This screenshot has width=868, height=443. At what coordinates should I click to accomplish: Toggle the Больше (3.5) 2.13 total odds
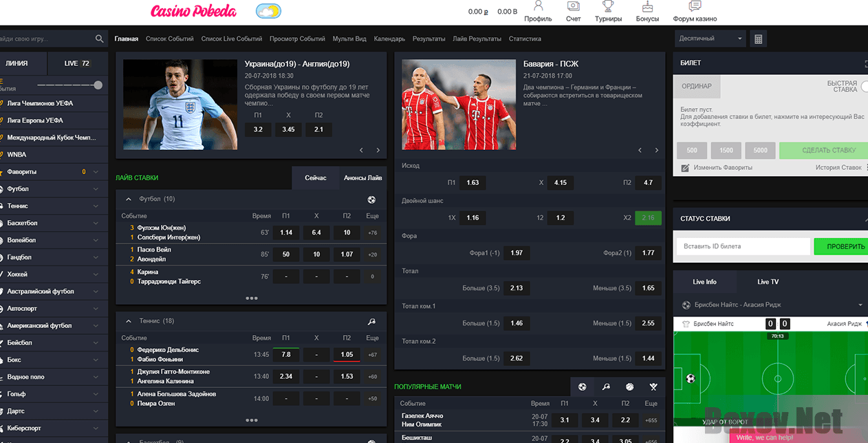coord(517,288)
